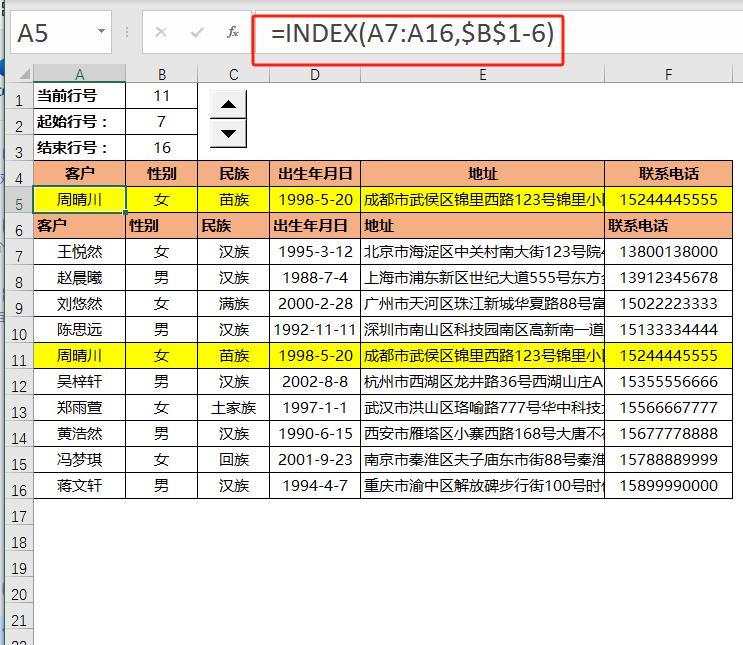This screenshot has height=645, width=743.
Task: Select phone number 13912345678
Action: (669, 278)
